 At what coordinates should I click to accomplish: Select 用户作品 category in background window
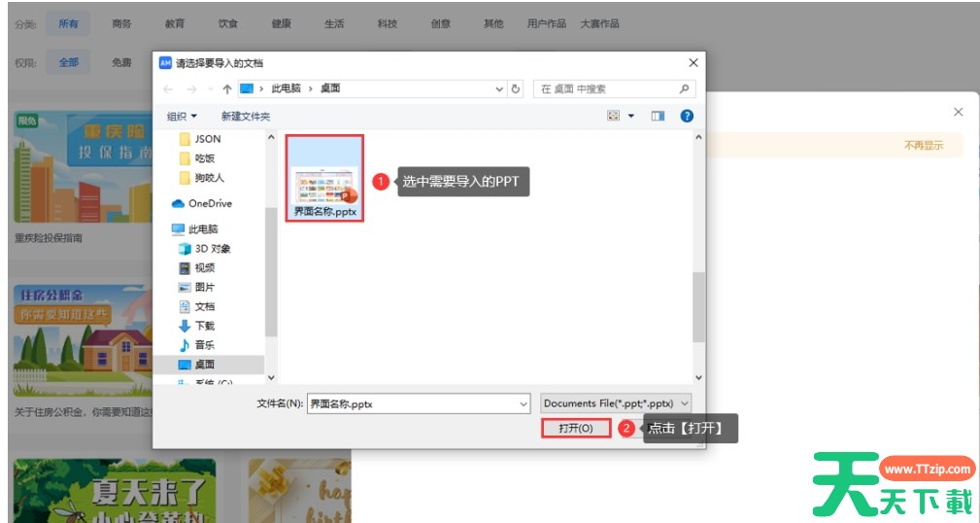point(546,23)
